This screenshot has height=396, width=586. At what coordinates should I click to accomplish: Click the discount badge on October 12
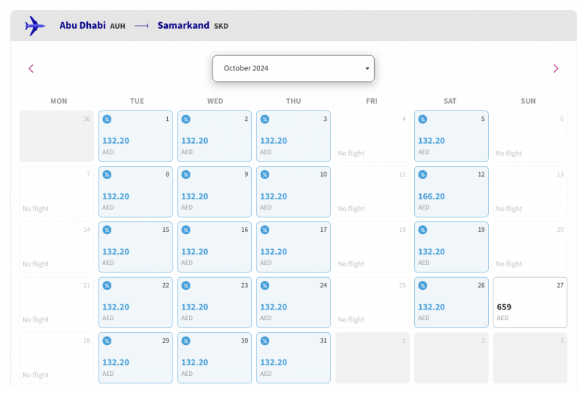pos(423,174)
